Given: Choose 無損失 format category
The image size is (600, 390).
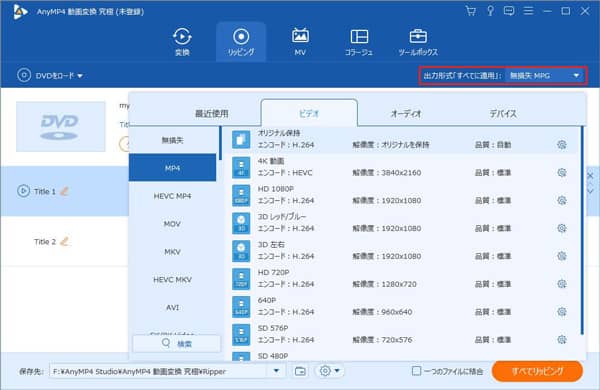Looking at the screenshot, I should [173, 140].
